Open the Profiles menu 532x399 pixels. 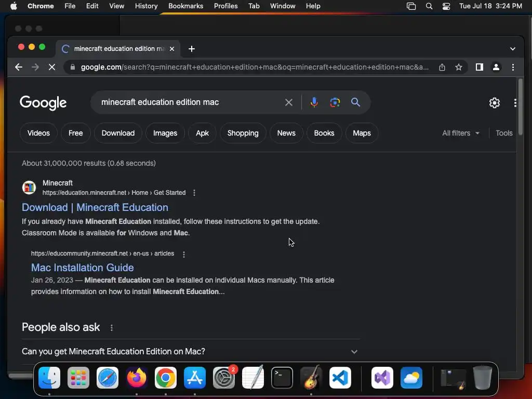click(x=225, y=6)
